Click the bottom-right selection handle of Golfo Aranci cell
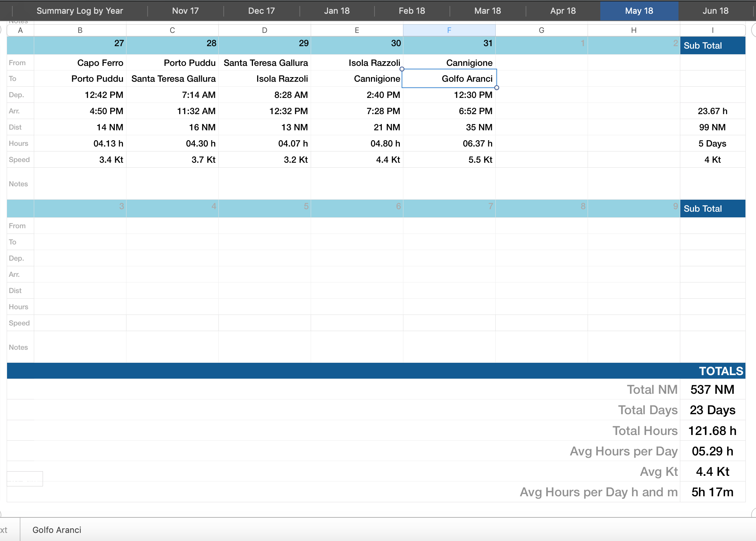756x541 pixels. (497, 88)
